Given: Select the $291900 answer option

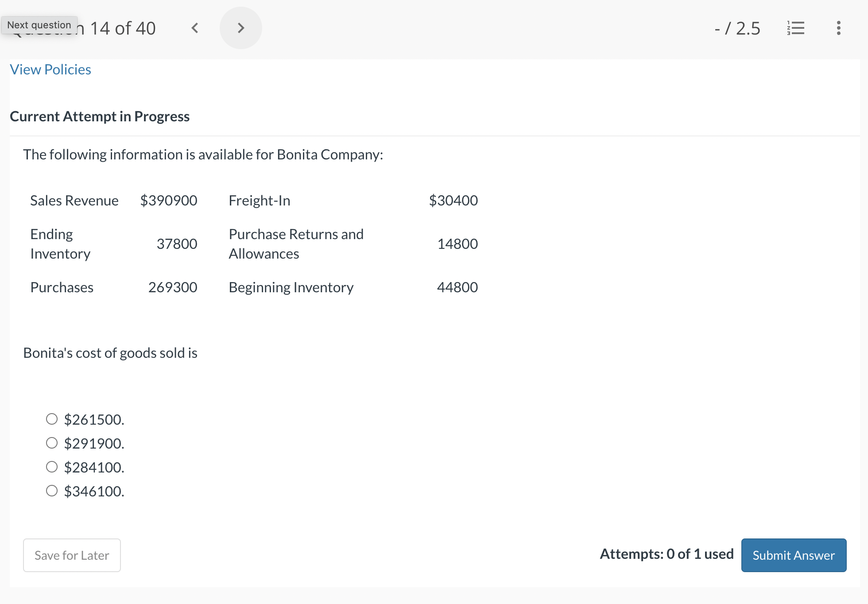Looking at the screenshot, I should pos(52,443).
